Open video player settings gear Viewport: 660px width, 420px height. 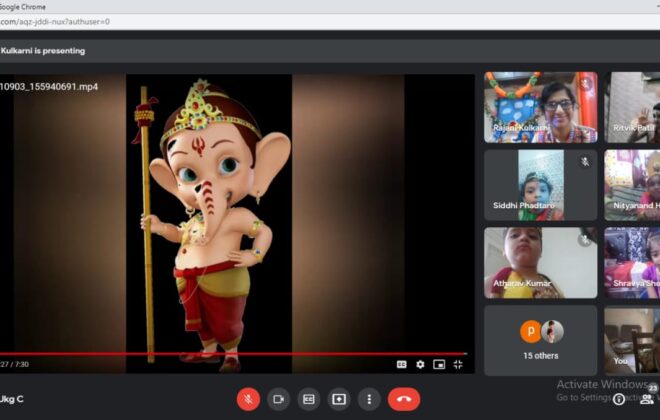[420, 364]
